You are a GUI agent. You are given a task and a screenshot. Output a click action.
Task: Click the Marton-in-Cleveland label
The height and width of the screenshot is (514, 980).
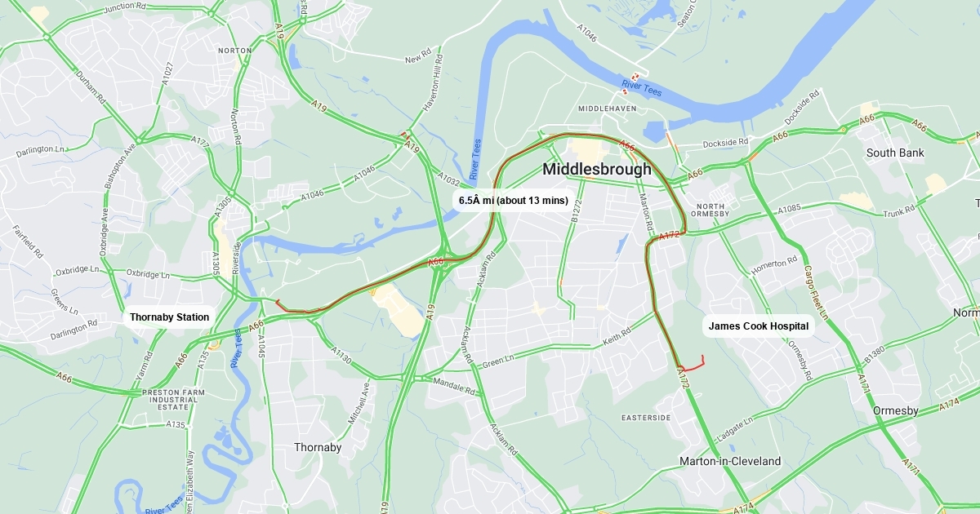(x=730, y=461)
